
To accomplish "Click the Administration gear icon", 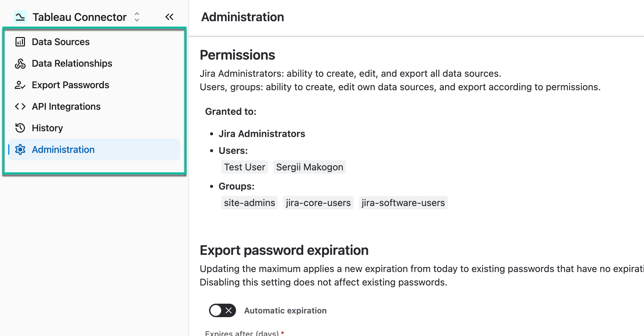I will [x=20, y=149].
